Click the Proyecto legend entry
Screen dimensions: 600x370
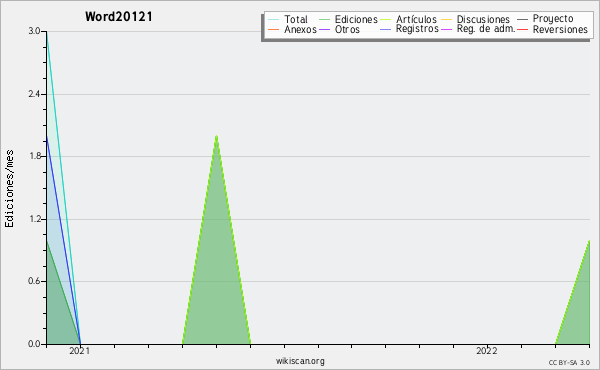(545, 19)
